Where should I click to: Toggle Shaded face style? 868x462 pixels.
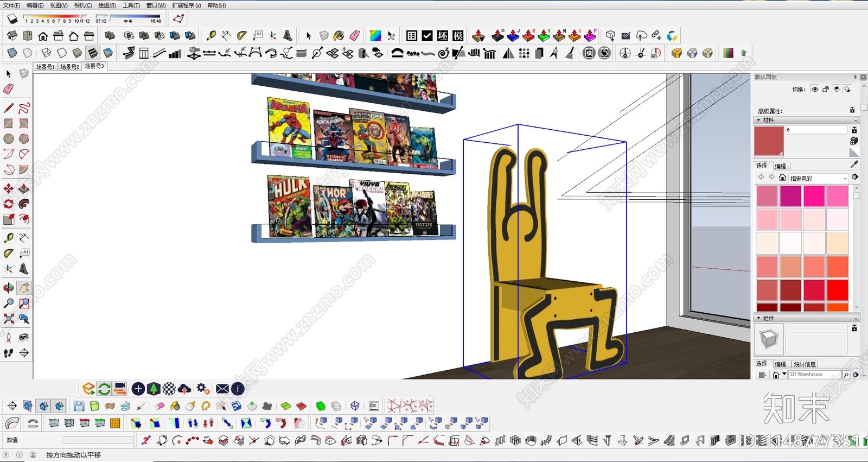(77, 53)
